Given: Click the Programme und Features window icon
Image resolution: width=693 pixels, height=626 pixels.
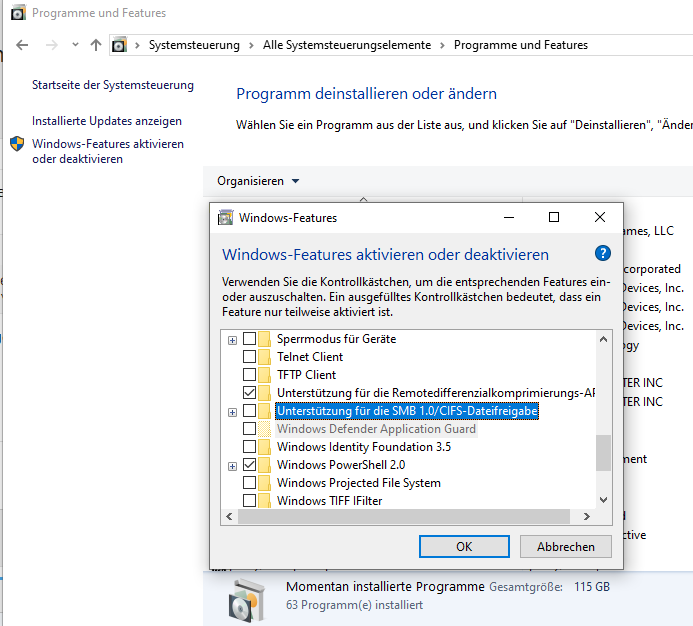Looking at the screenshot, I should point(18,13).
